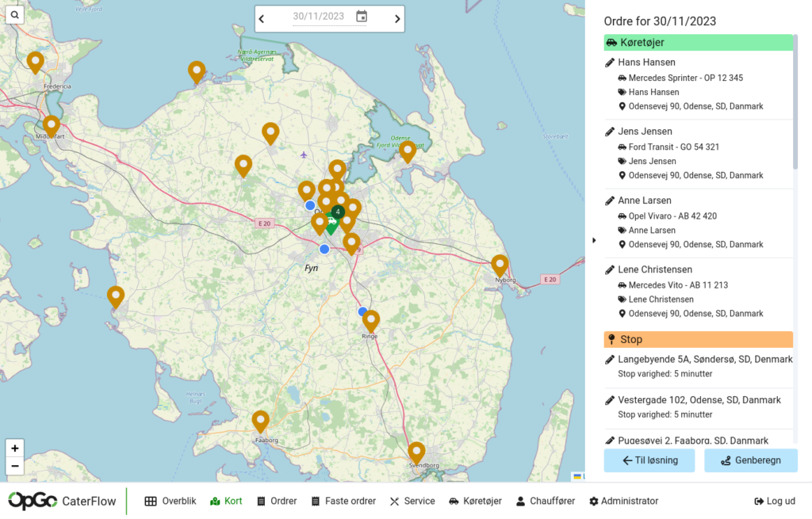Zoom out using the map minus button
This screenshot has width=812, height=519.
coord(14,465)
